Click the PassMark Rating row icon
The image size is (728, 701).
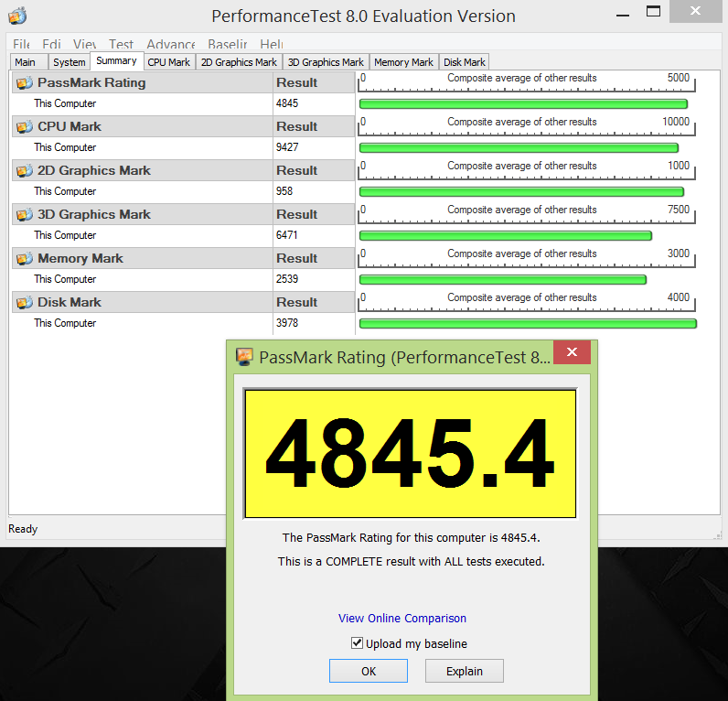click(24, 82)
